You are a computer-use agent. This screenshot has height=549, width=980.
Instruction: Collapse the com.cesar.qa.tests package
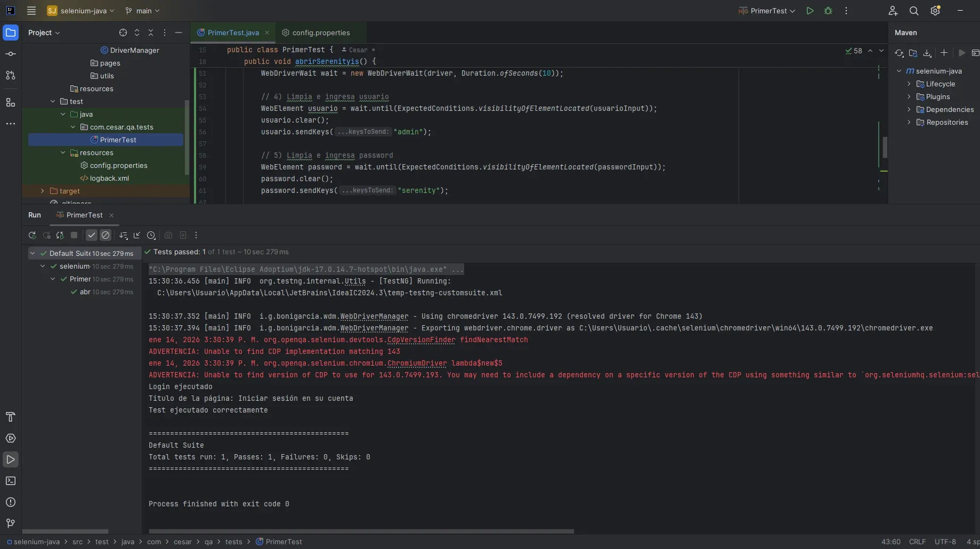pos(74,127)
